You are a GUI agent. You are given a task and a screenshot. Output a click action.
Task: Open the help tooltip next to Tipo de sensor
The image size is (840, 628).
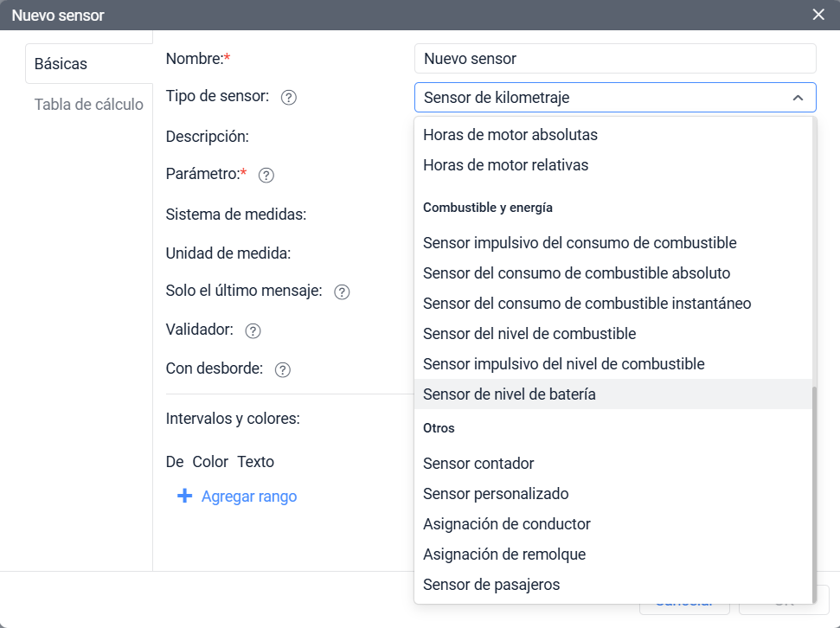pyautogui.click(x=289, y=97)
